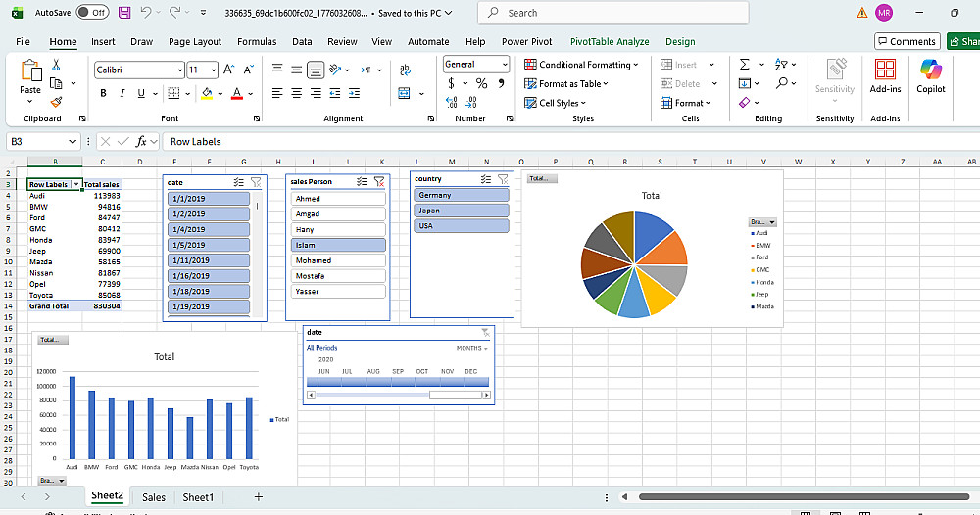Click the Comma Style icon
980x515 pixels.
point(501,83)
